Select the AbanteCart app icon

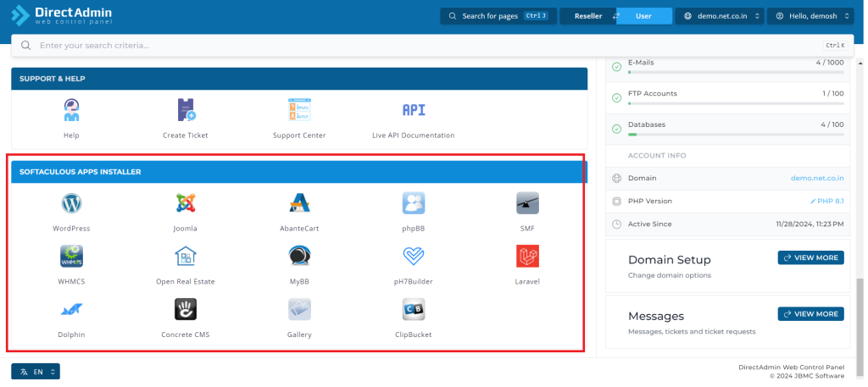[x=299, y=203]
